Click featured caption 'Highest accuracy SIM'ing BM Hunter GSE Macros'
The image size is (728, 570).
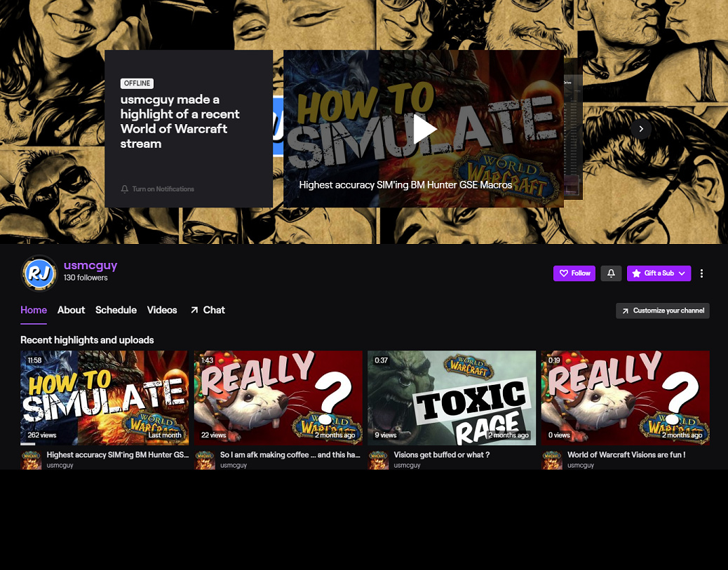[x=405, y=184]
